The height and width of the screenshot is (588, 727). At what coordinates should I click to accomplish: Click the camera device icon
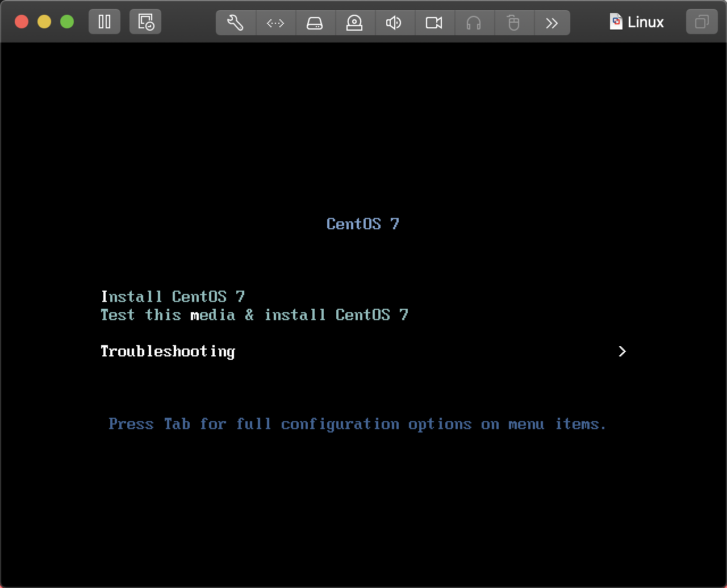[x=434, y=23]
